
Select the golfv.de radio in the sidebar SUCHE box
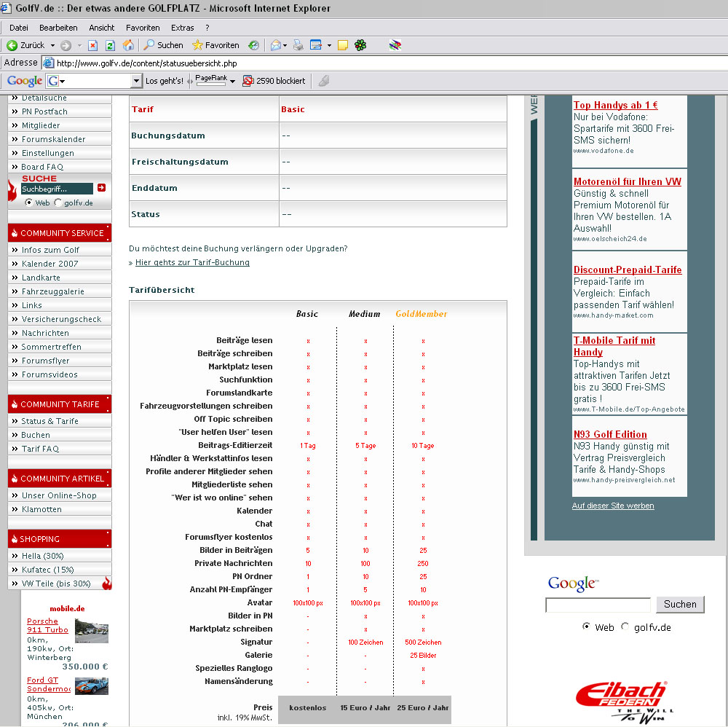(x=58, y=203)
